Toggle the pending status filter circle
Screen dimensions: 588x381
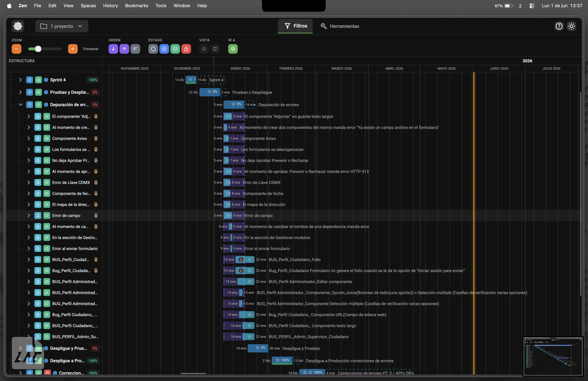point(153,49)
